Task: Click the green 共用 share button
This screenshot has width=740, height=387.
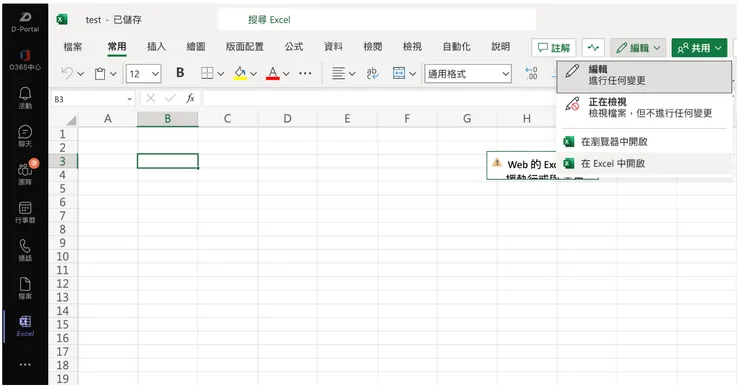Action: coord(699,48)
